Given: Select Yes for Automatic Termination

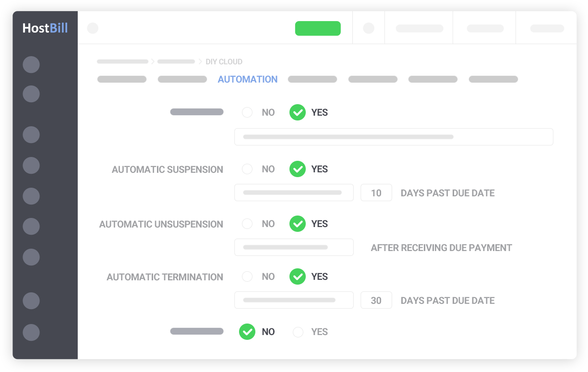Looking at the screenshot, I should [298, 276].
